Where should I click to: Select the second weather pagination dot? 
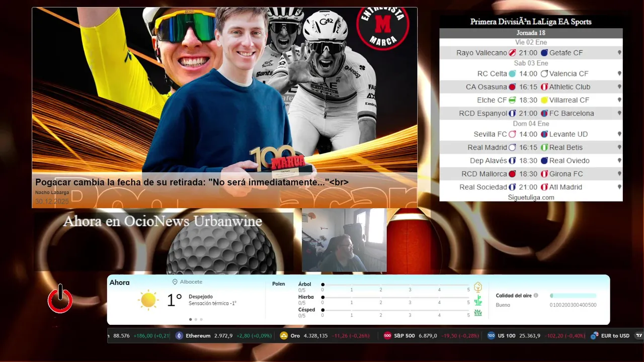[x=196, y=319]
